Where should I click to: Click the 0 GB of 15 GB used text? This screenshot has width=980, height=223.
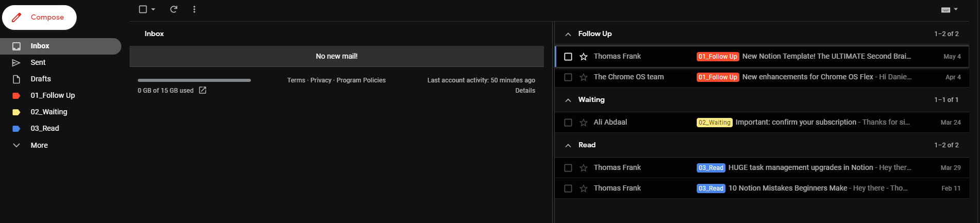pos(166,91)
